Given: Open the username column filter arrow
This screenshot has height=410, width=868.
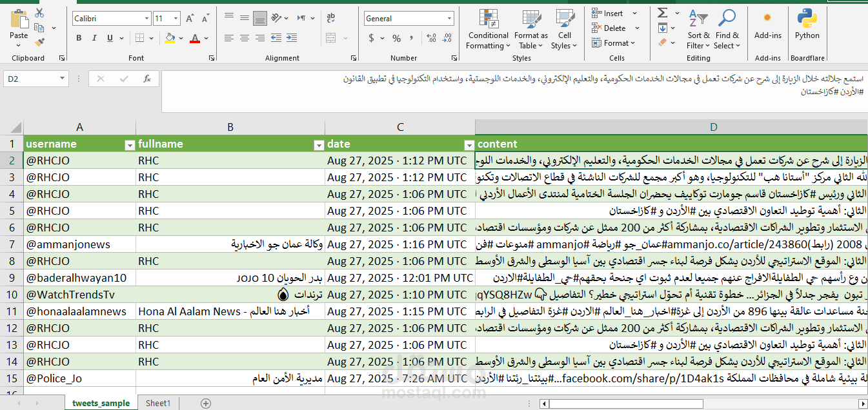Looking at the screenshot, I should pyautogui.click(x=129, y=144).
